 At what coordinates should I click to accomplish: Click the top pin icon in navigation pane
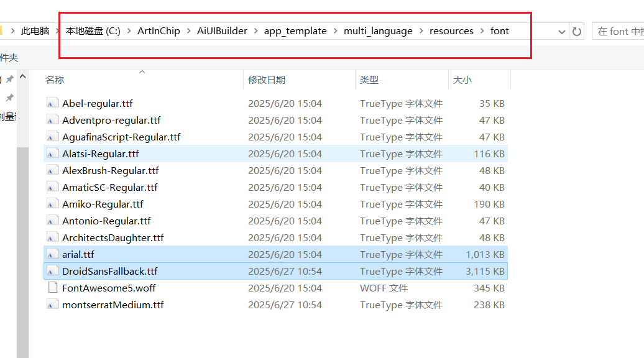point(10,79)
